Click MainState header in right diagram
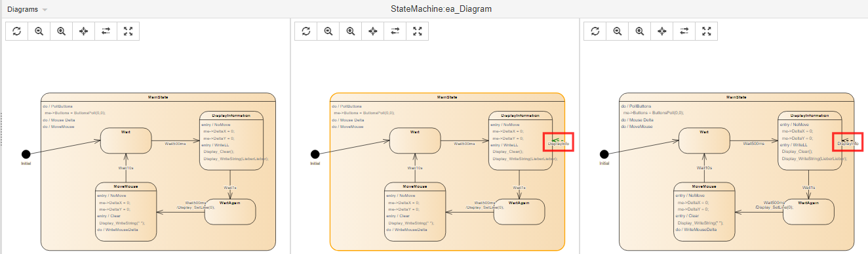The image size is (868, 254). pos(736,97)
